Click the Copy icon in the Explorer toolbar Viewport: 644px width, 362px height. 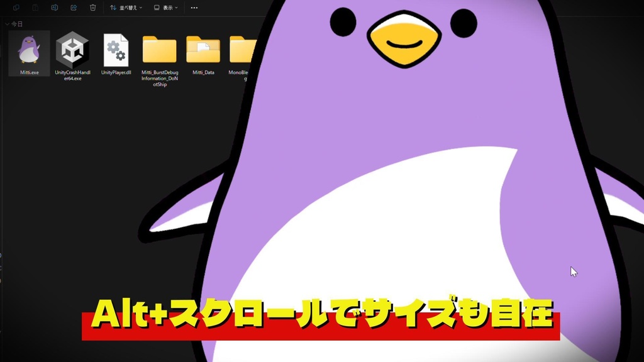16,8
